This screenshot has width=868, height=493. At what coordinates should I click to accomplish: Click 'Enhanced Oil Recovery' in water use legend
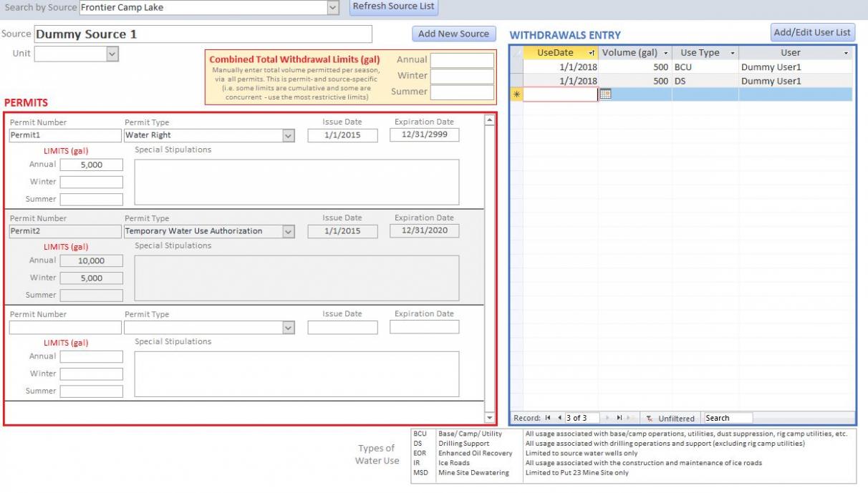[475, 453]
